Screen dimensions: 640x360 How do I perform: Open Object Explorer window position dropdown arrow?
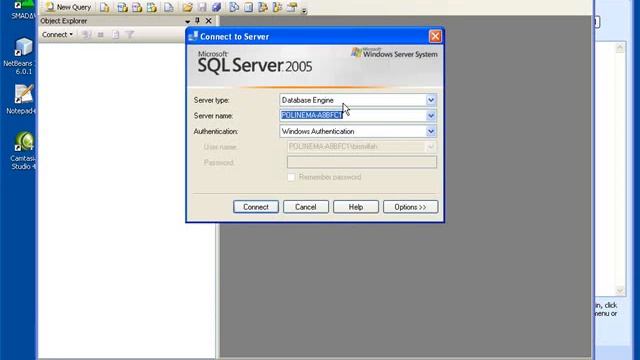[x=187, y=21]
